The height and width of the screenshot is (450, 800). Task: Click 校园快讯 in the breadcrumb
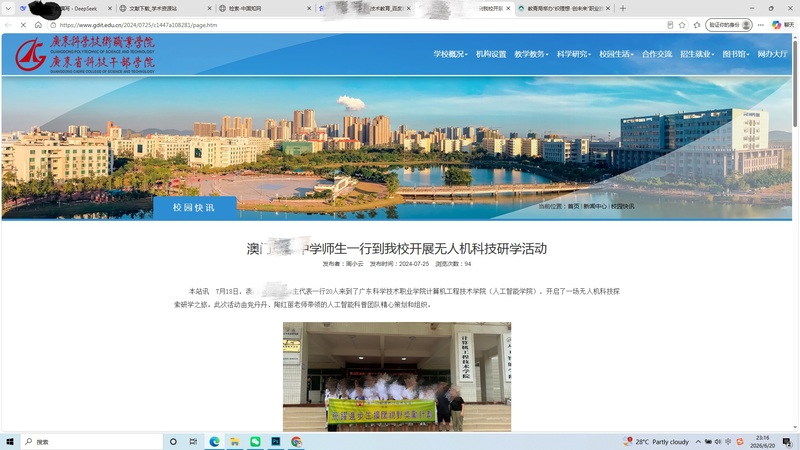coord(622,206)
